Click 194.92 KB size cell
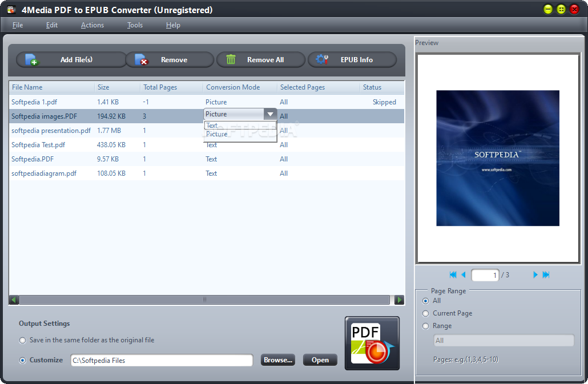The image size is (588, 384). tap(111, 116)
